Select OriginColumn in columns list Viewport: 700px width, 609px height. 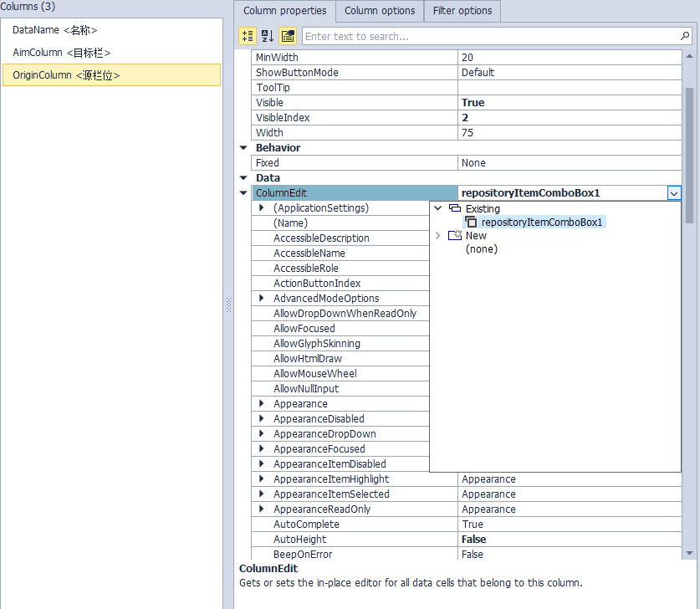pyautogui.click(x=111, y=75)
